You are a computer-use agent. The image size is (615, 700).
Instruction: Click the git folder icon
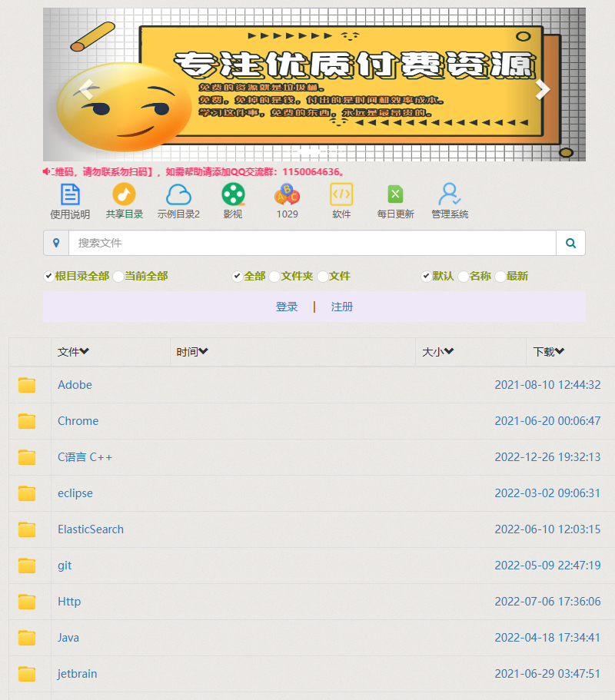(x=27, y=566)
